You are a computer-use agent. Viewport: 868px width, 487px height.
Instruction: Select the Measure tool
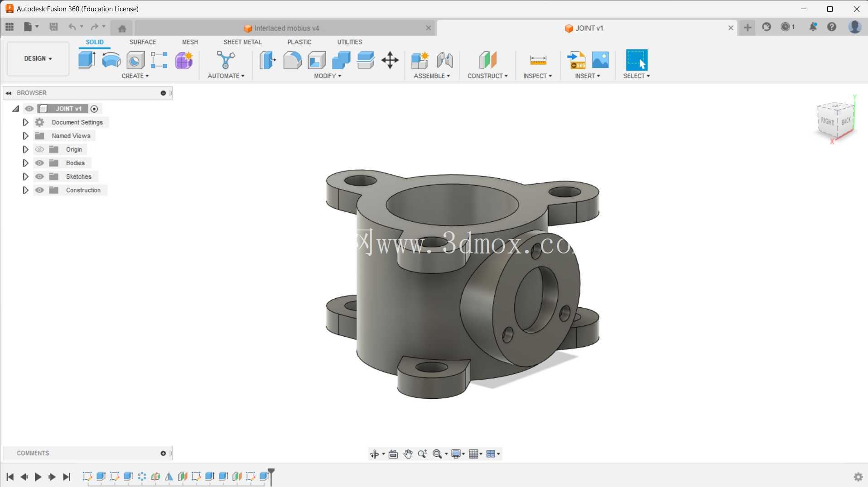pos(538,60)
